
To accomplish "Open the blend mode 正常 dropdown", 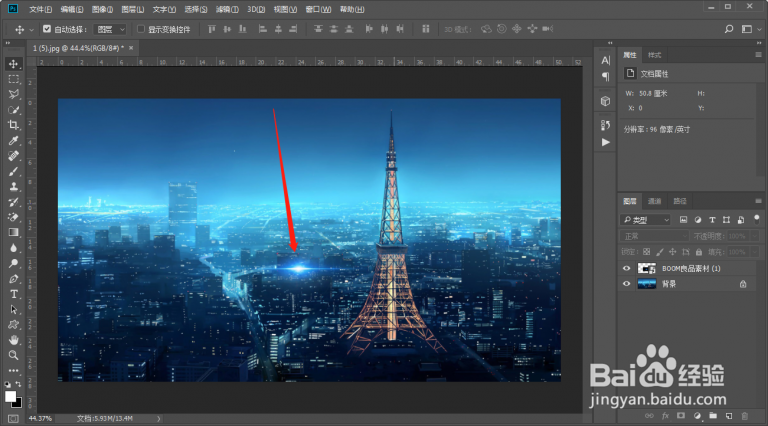I will [x=654, y=236].
